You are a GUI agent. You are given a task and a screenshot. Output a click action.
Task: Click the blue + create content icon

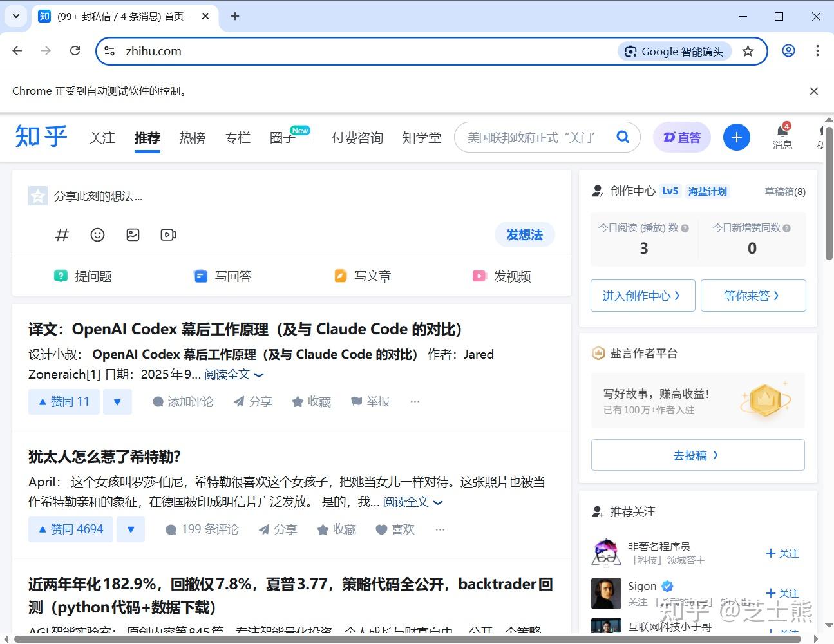coord(736,137)
